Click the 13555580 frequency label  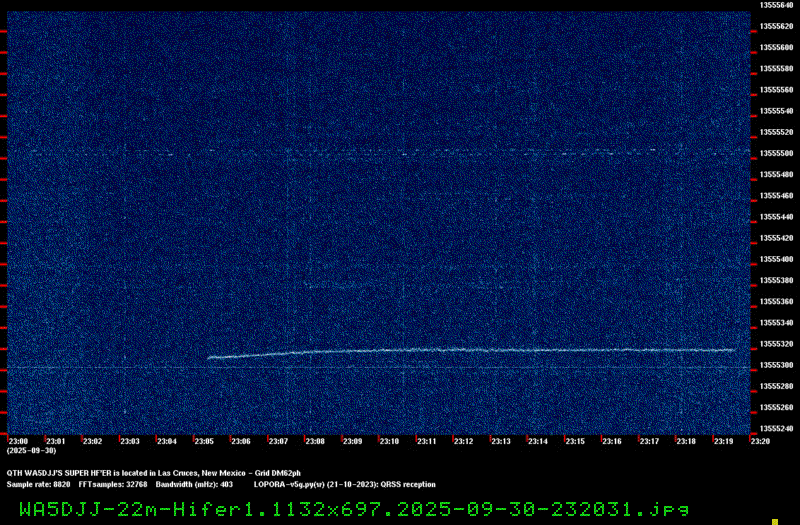point(777,68)
